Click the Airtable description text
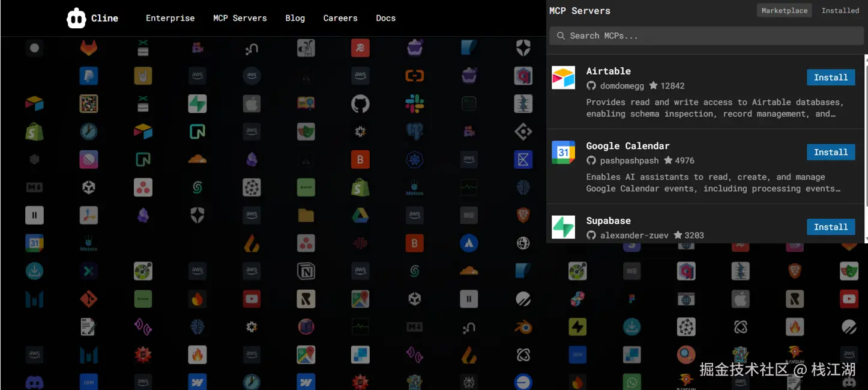 tap(715, 108)
